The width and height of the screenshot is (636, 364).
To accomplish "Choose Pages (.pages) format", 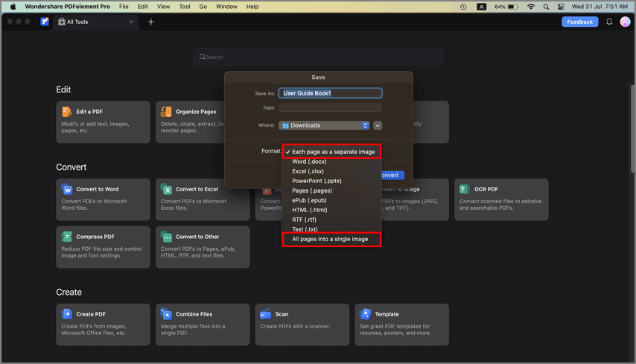I will pos(332,191).
